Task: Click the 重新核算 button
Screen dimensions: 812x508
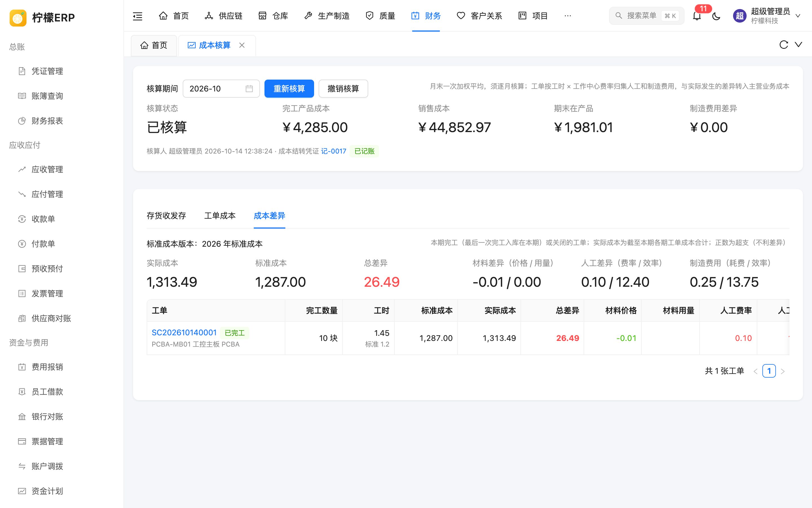Action: [289, 89]
